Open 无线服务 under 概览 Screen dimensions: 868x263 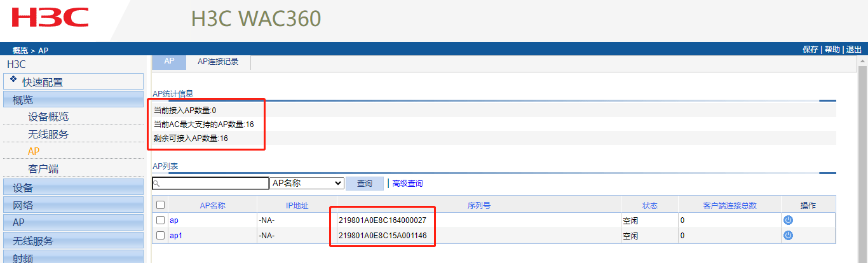coord(48,134)
